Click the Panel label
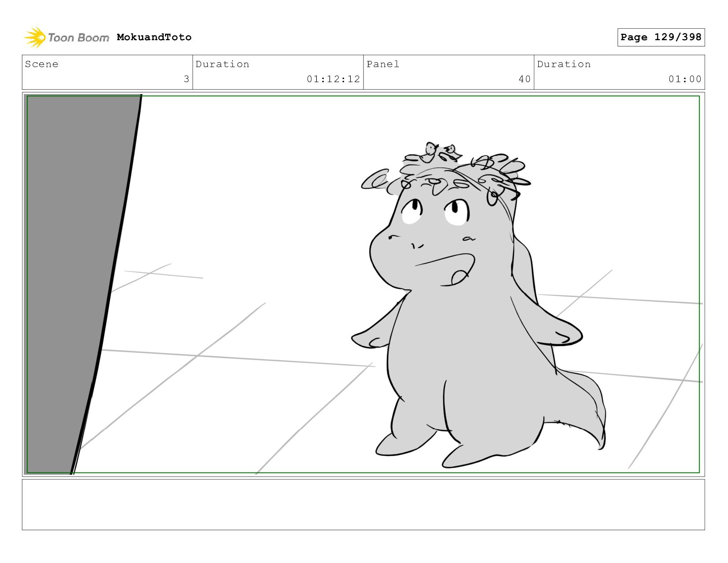728x563 pixels. point(383,64)
